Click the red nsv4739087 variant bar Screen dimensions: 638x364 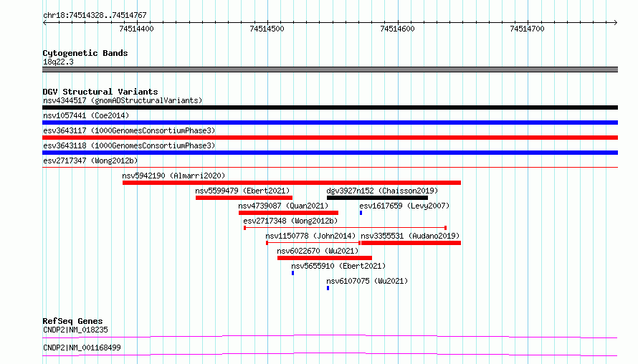click(x=288, y=213)
